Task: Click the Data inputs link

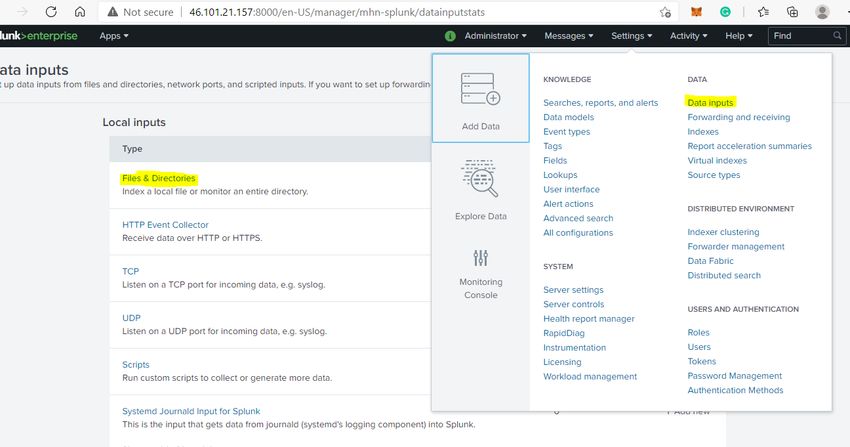Action: pyautogui.click(x=710, y=102)
